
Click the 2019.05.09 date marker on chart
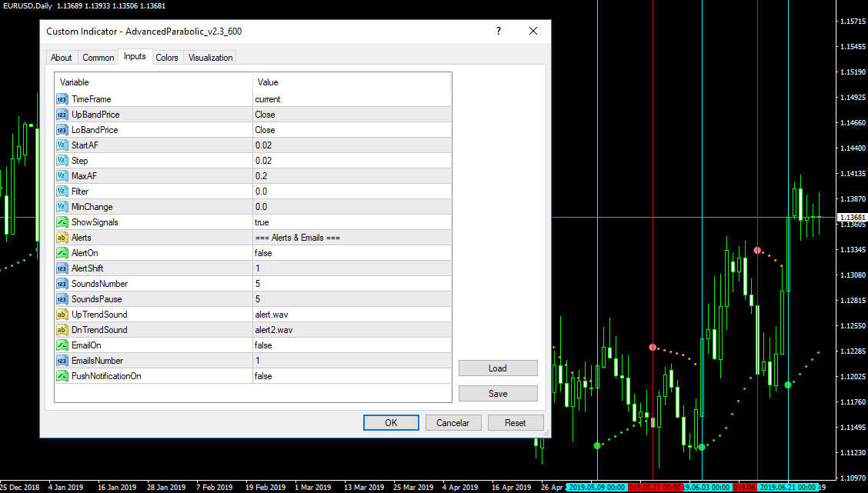(x=597, y=488)
